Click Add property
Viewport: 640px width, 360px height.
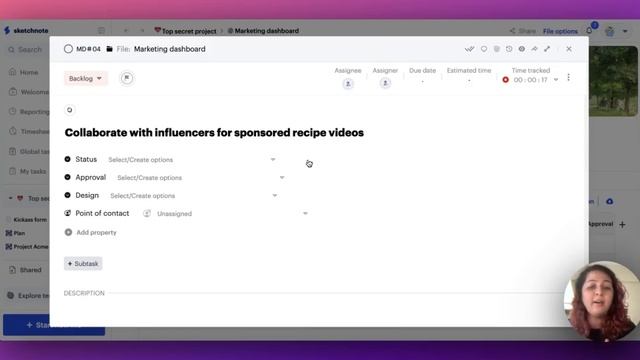click(91, 232)
